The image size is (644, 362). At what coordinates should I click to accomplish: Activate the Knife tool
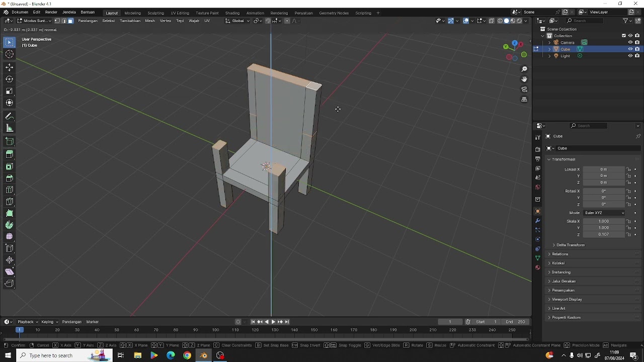(x=10, y=202)
